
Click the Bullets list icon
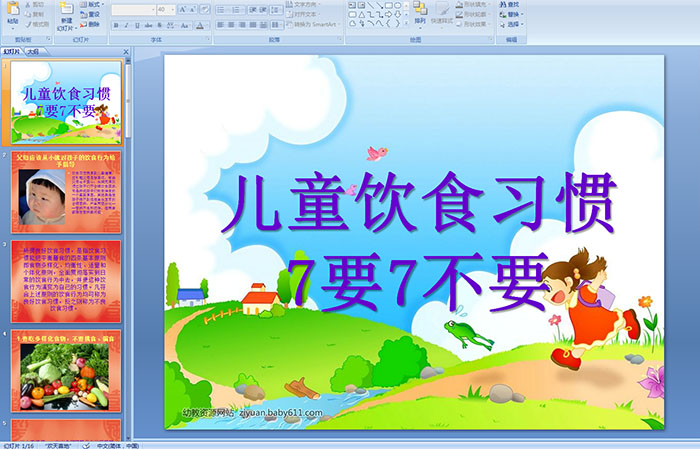coord(223,9)
